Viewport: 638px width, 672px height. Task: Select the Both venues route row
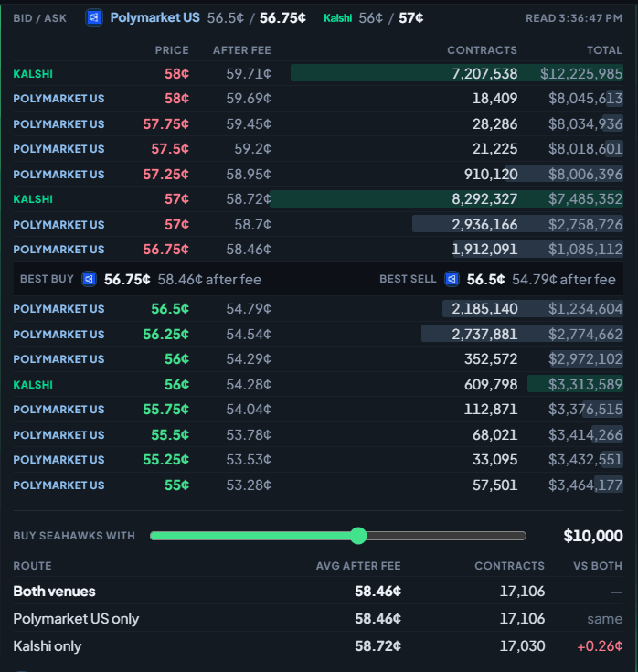click(318, 592)
